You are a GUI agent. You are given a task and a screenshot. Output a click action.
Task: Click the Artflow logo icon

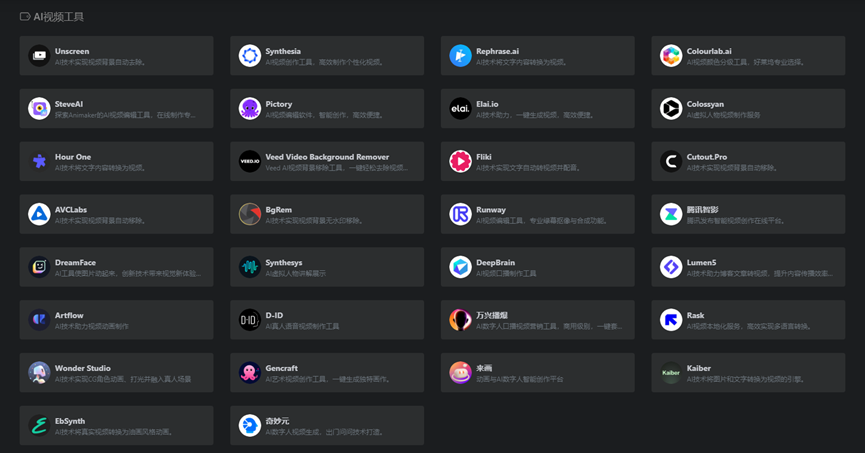point(39,319)
